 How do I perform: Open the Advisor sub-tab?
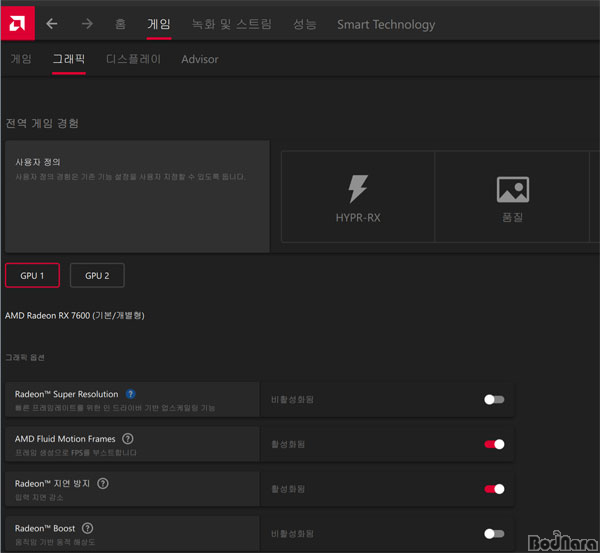pyautogui.click(x=200, y=59)
